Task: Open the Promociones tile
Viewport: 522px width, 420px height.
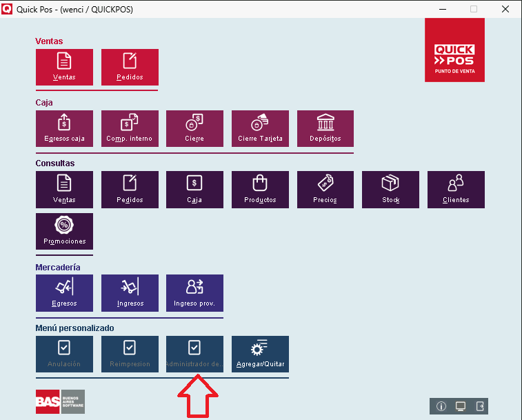Action: [64, 232]
